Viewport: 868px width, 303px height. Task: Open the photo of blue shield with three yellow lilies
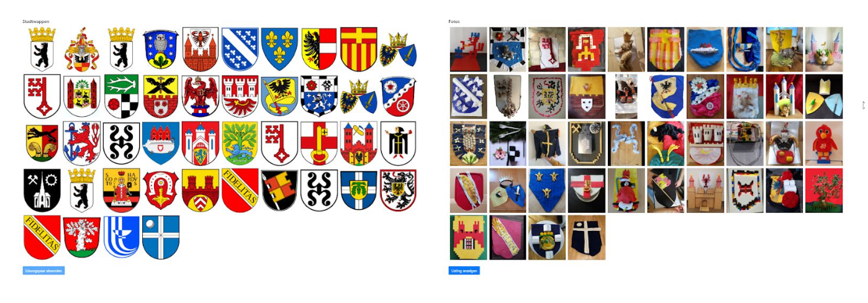click(x=548, y=191)
